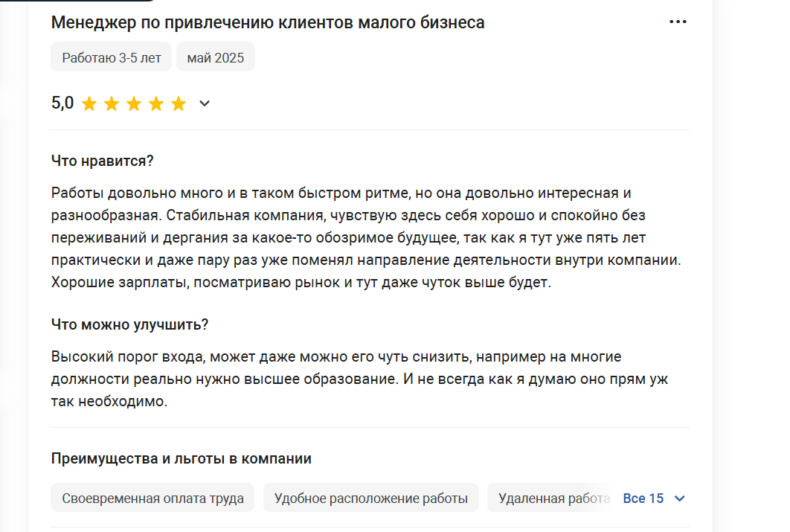This screenshot has height=532, width=790.
Task: Click the fourth yellow rating star
Action: tap(156, 103)
